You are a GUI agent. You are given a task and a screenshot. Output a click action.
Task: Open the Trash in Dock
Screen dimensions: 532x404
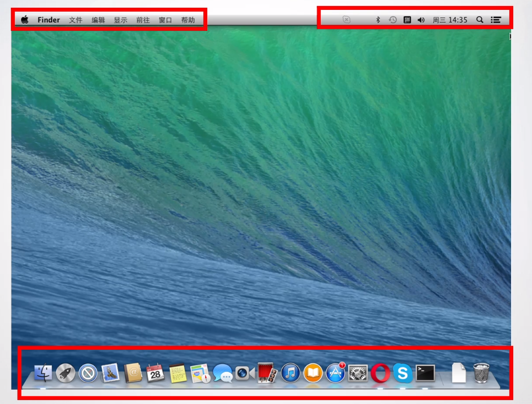pyautogui.click(x=481, y=373)
